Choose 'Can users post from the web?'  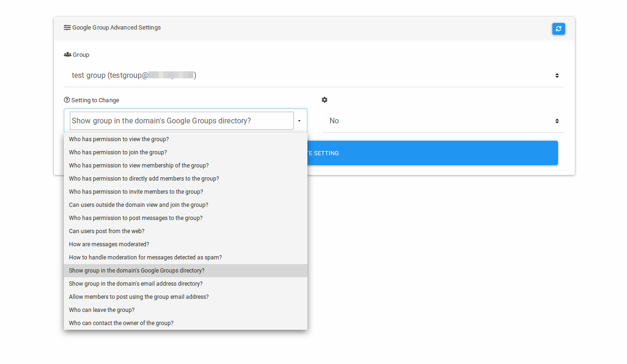tap(185, 231)
